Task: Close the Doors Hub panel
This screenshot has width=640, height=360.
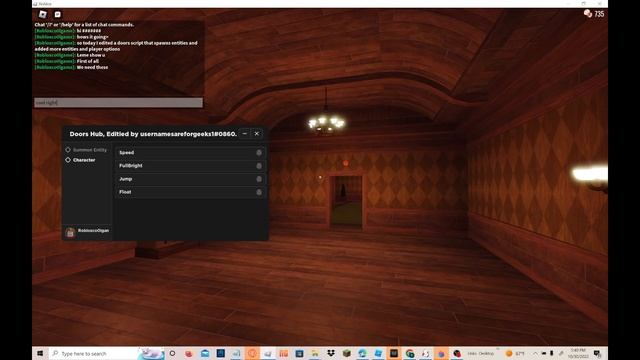Action: 257,133
